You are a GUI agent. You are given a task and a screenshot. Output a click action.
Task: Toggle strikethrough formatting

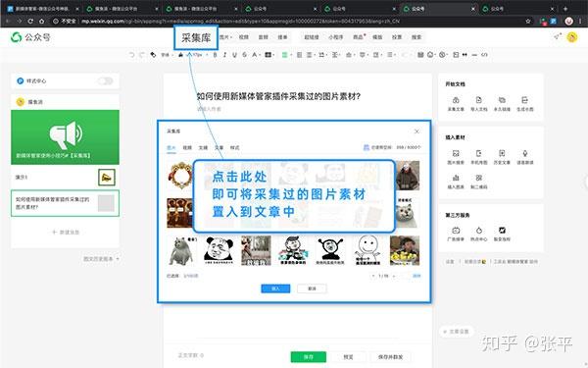pyautogui.click(x=244, y=55)
